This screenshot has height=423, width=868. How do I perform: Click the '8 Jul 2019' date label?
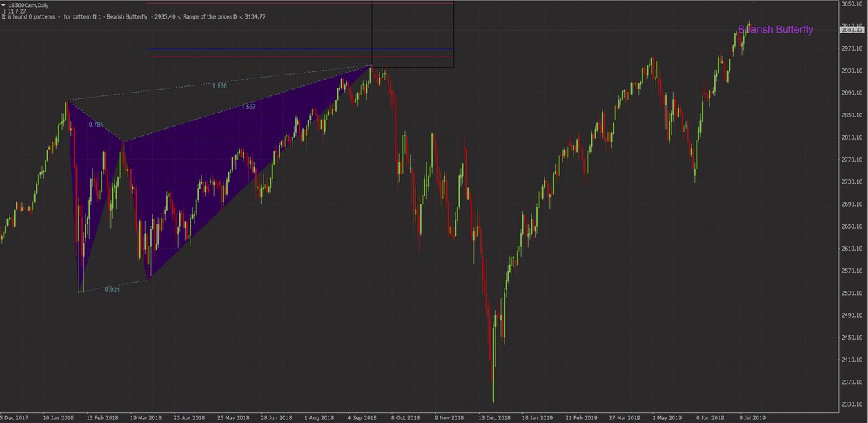point(753,418)
